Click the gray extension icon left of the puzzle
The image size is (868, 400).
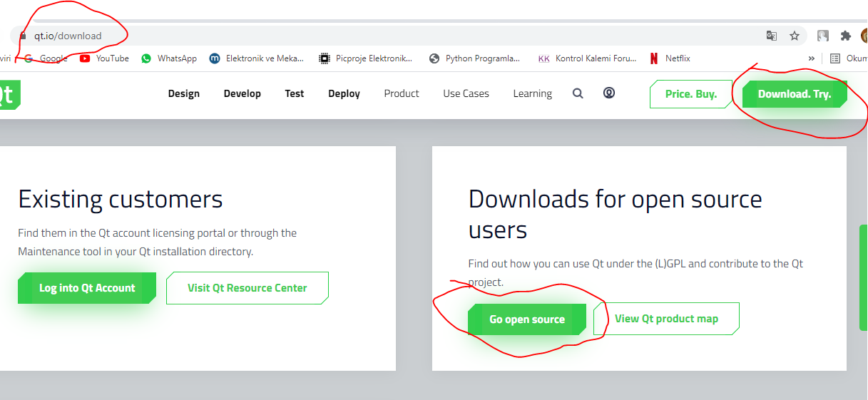(x=823, y=36)
